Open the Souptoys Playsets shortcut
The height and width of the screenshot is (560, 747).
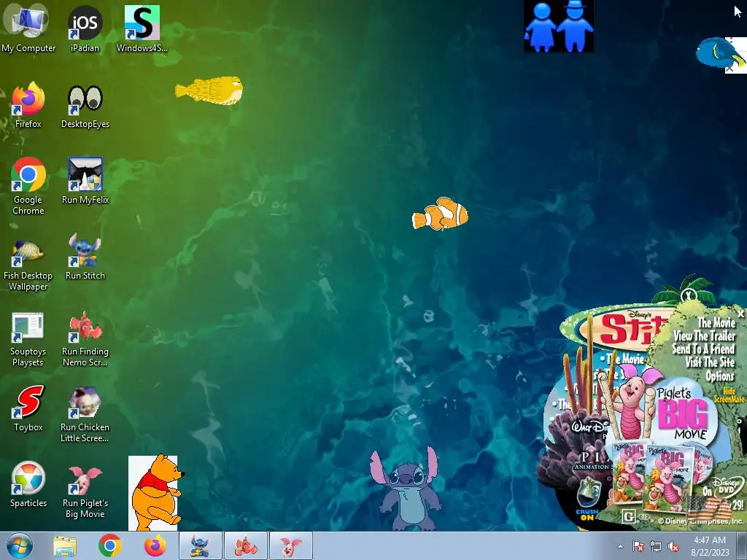click(x=28, y=340)
